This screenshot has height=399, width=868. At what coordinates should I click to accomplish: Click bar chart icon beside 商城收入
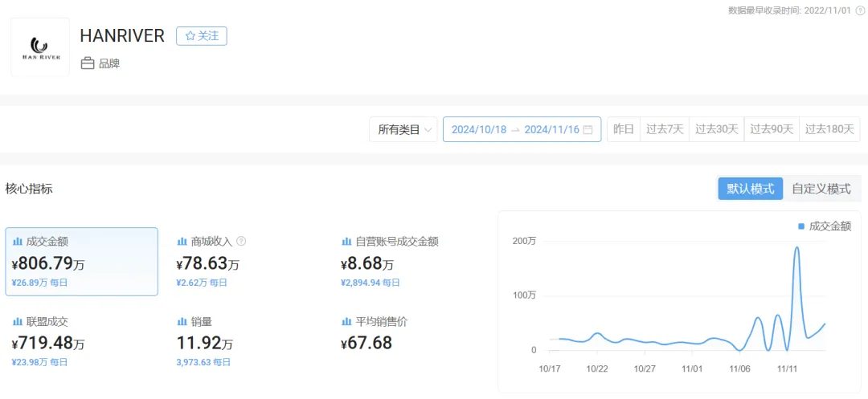tap(181, 242)
